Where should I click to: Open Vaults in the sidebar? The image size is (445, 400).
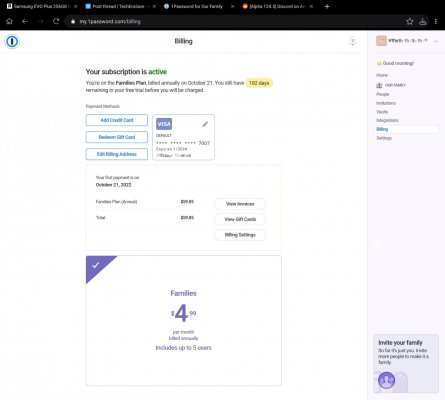click(382, 112)
